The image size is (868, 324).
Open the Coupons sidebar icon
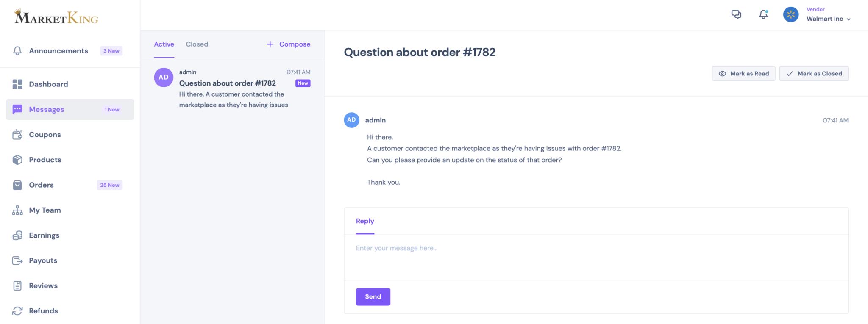(17, 135)
